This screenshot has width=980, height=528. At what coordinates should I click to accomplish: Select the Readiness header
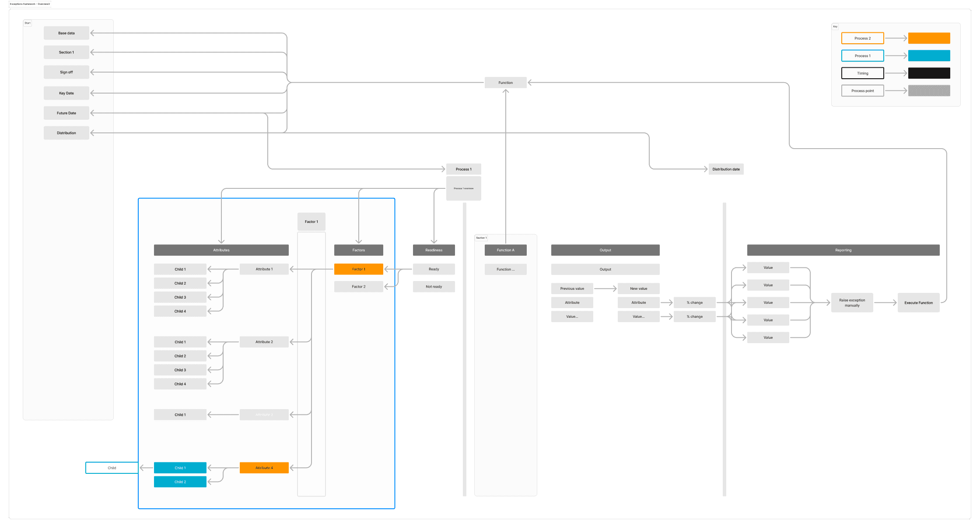434,250
